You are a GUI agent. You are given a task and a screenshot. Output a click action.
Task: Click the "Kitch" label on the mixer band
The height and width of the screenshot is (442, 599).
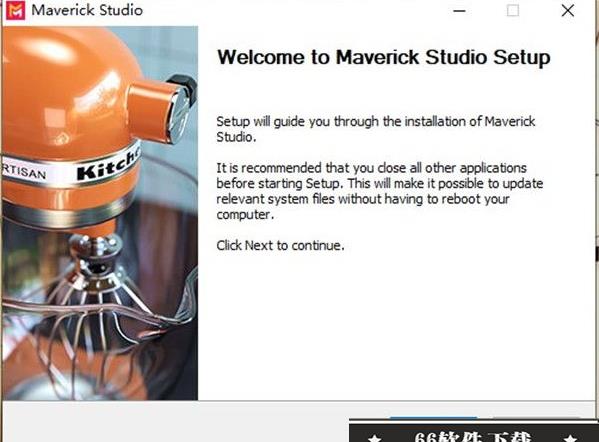(109, 165)
